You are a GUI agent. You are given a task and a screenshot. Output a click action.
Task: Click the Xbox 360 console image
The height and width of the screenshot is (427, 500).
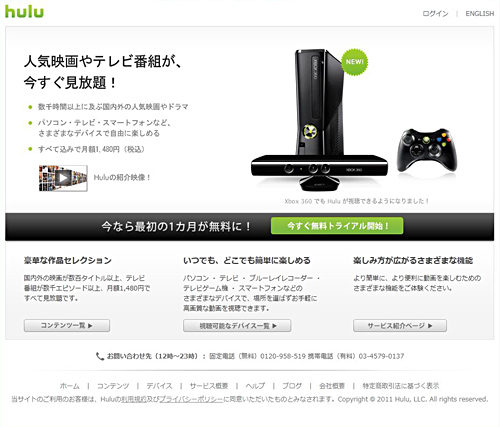pos(319,102)
